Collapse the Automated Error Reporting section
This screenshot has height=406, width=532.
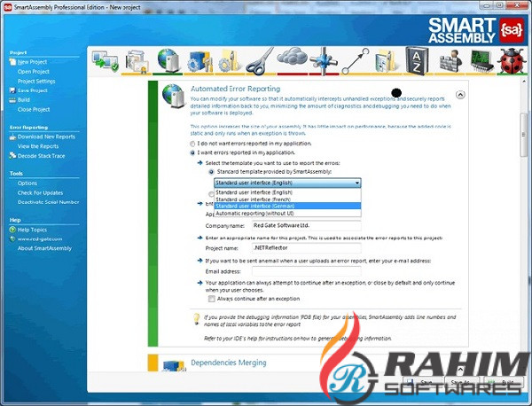point(460,95)
